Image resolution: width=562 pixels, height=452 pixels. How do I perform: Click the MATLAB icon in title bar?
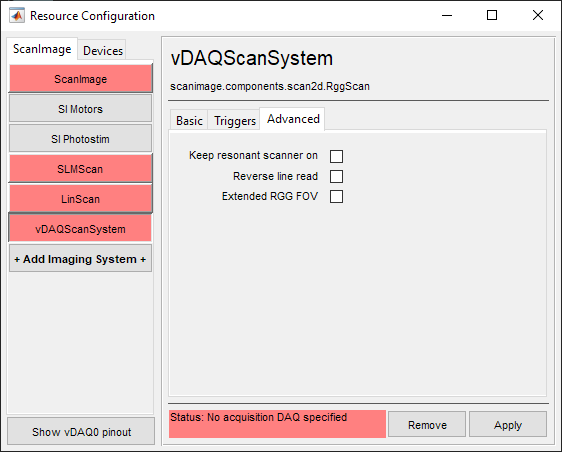click(17, 16)
